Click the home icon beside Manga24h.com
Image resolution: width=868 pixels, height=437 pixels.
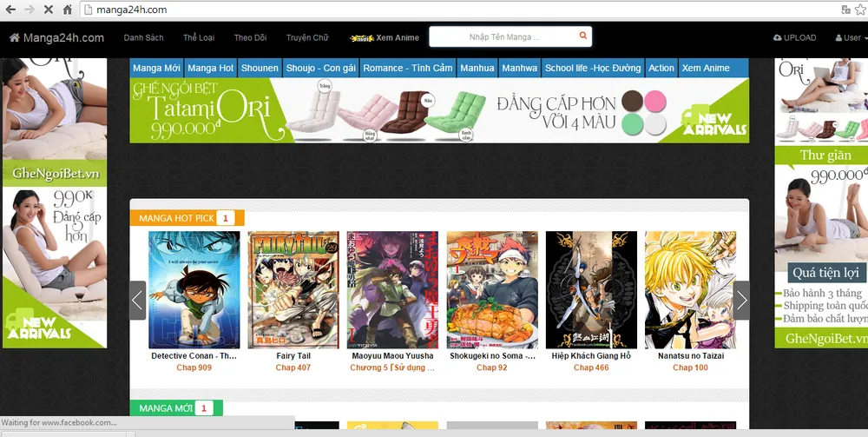[14, 37]
